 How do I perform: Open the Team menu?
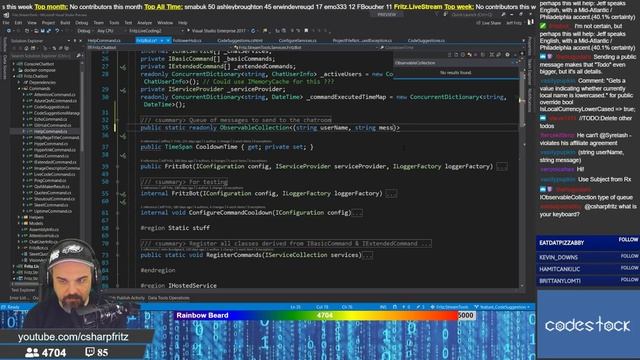click(x=98, y=23)
